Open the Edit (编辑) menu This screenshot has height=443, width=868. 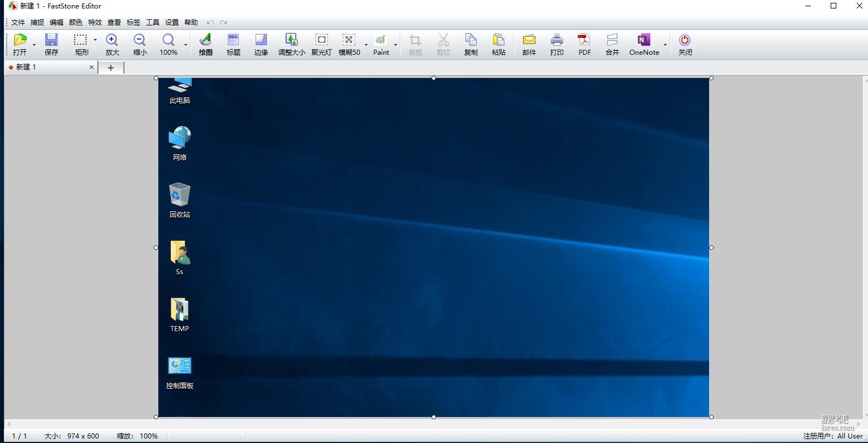(x=57, y=23)
